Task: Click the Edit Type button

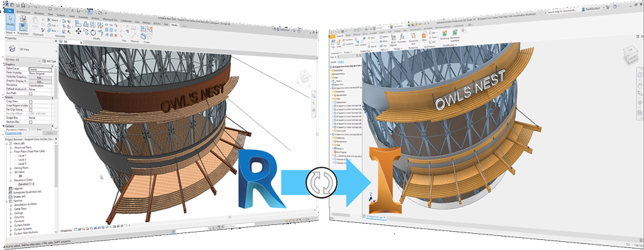Action: click(49, 61)
